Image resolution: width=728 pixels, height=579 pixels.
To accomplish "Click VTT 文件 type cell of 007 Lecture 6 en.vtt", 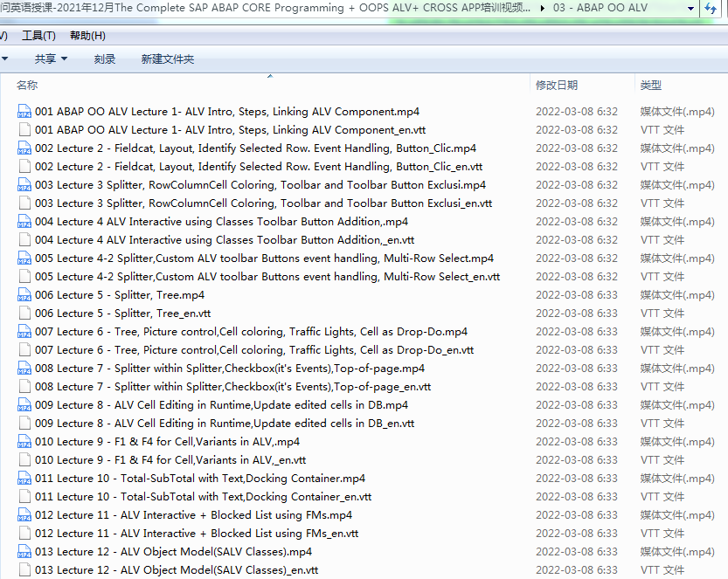I will pyautogui.click(x=662, y=350).
